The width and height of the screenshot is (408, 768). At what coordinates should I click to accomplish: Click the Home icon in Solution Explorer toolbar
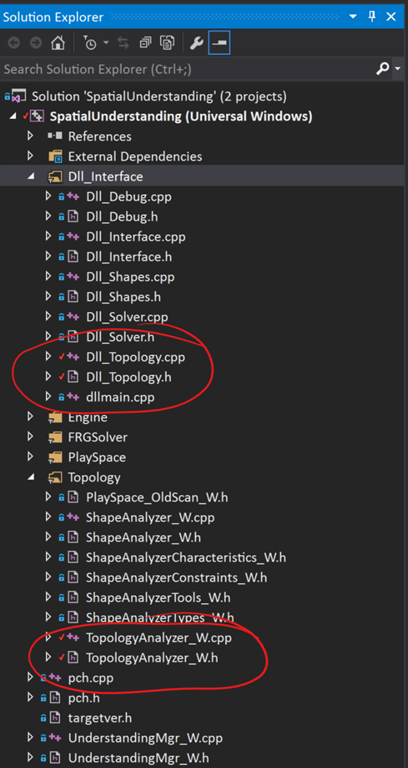[58, 44]
